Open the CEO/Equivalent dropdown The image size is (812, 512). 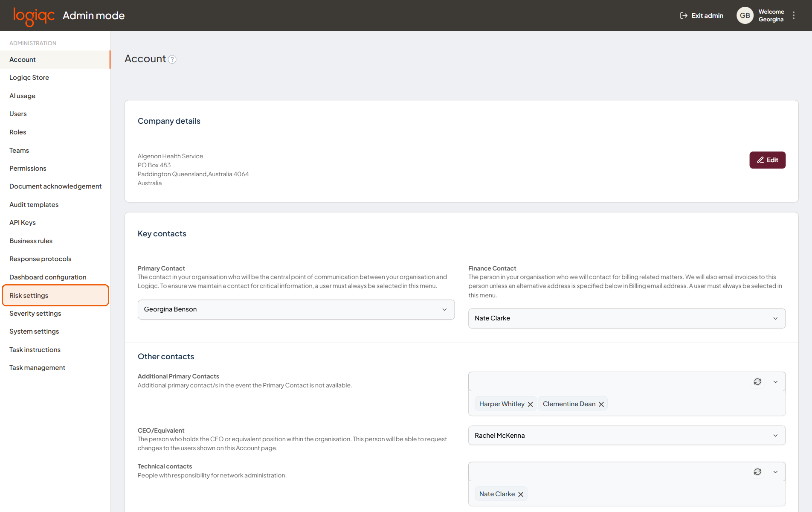coord(627,435)
